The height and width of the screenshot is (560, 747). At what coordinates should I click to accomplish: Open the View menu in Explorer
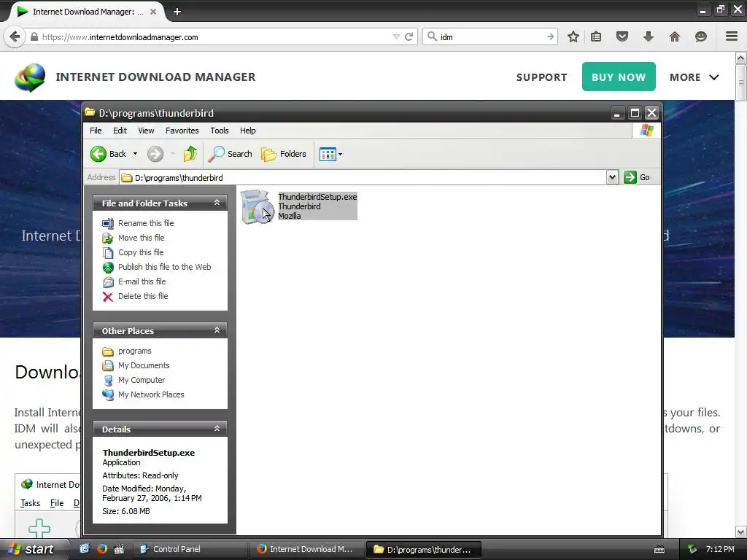146,131
